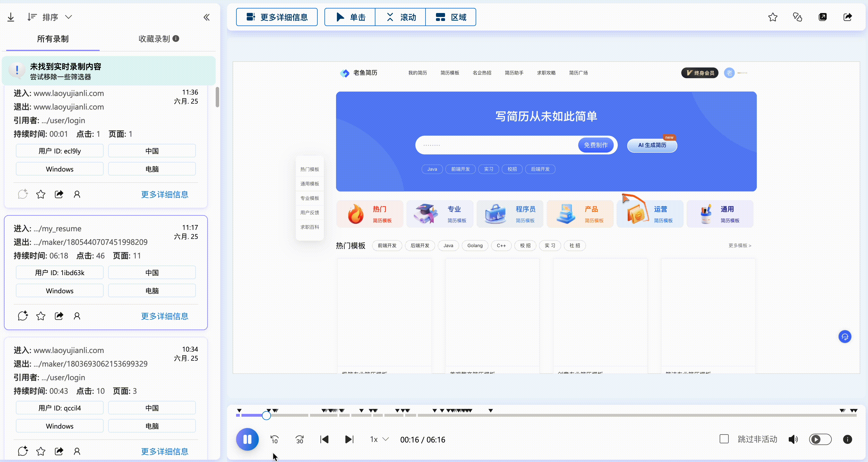
Task: Rewind playback by 10 seconds
Action: 274,439
